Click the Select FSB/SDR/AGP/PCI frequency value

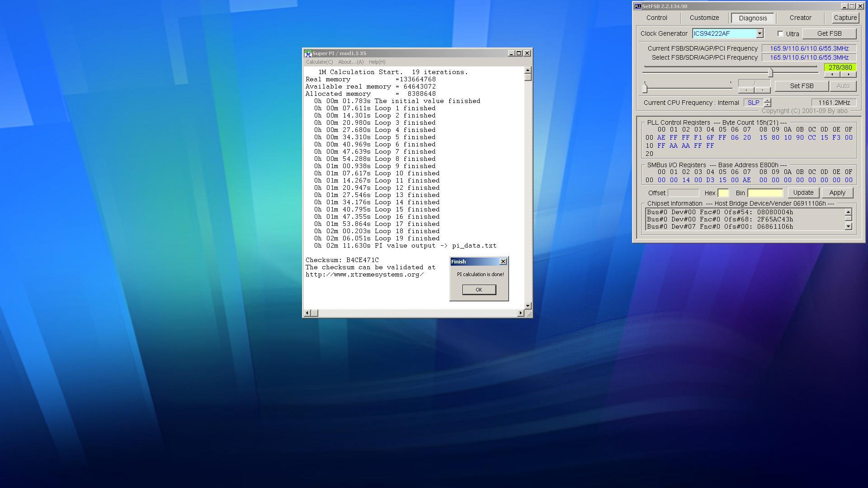point(809,57)
